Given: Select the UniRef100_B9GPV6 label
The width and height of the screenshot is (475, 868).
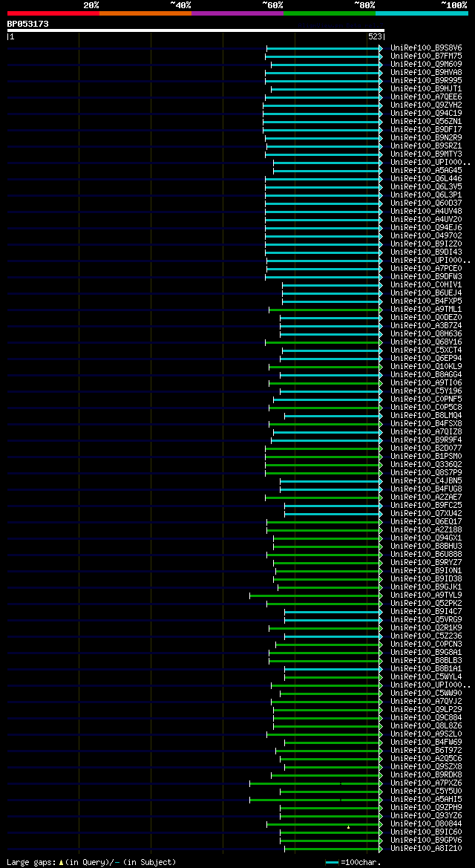Looking at the screenshot, I should tap(426, 840).
